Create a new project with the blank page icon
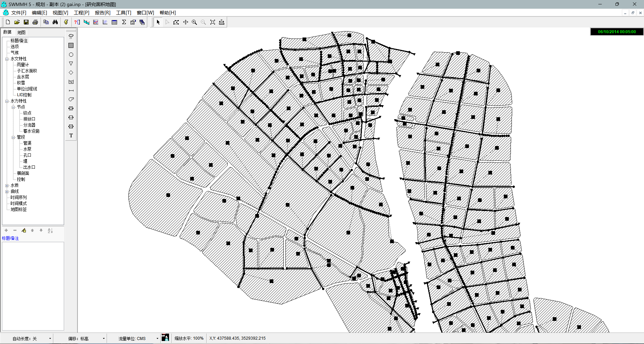Image resolution: width=644 pixels, height=344 pixels. pos(8,22)
